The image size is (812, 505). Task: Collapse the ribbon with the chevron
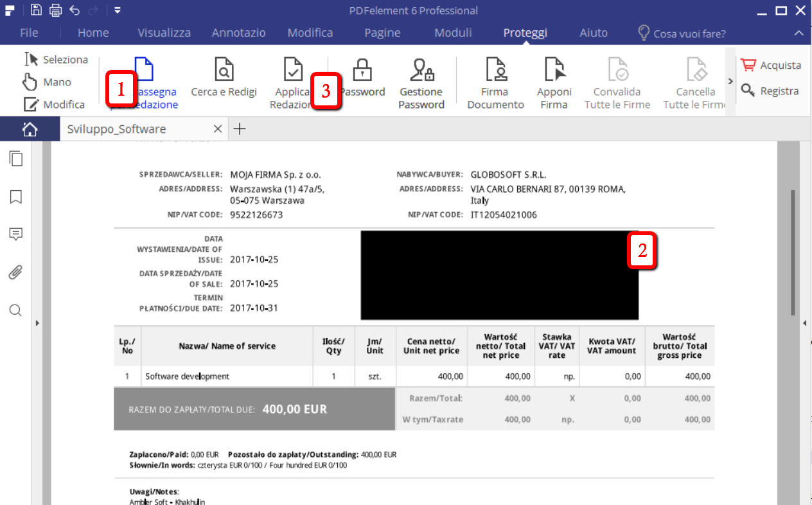pos(799,33)
